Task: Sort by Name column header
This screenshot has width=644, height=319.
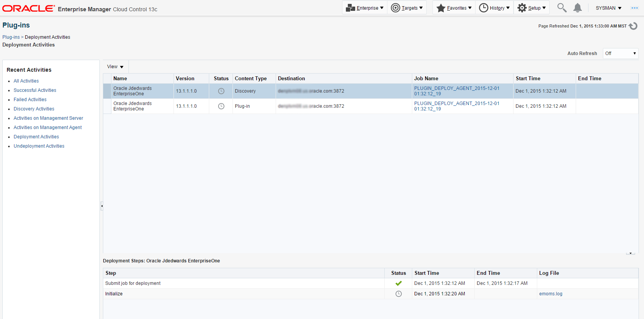Action: pos(142,79)
